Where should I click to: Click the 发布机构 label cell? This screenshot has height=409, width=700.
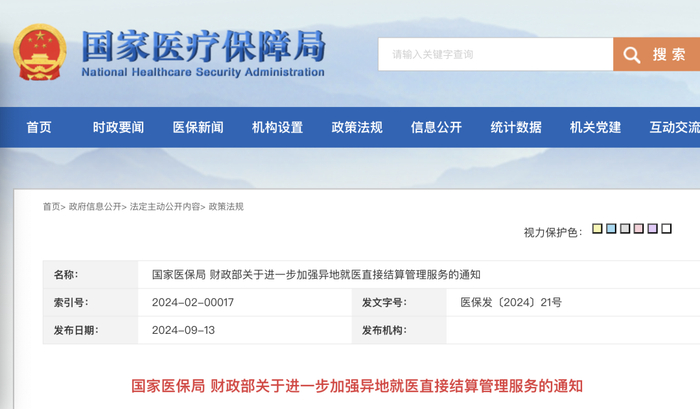pyautogui.click(x=399, y=330)
